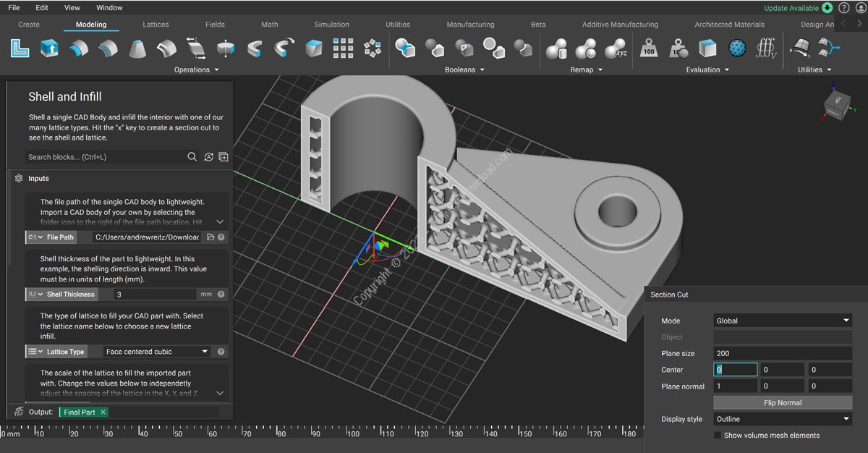The width and height of the screenshot is (868, 453).
Task: Click the Boolean icon with large outlined circle
Action: (x=493, y=48)
